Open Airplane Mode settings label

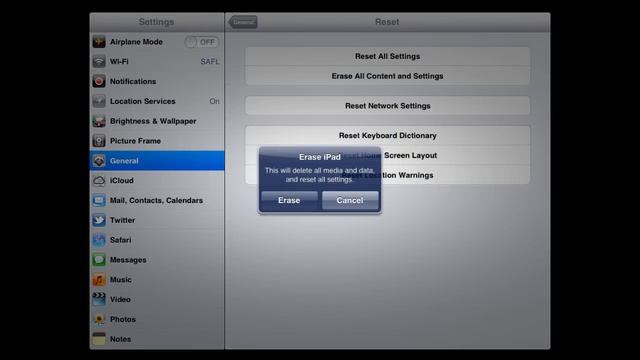[x=136, y=42]
